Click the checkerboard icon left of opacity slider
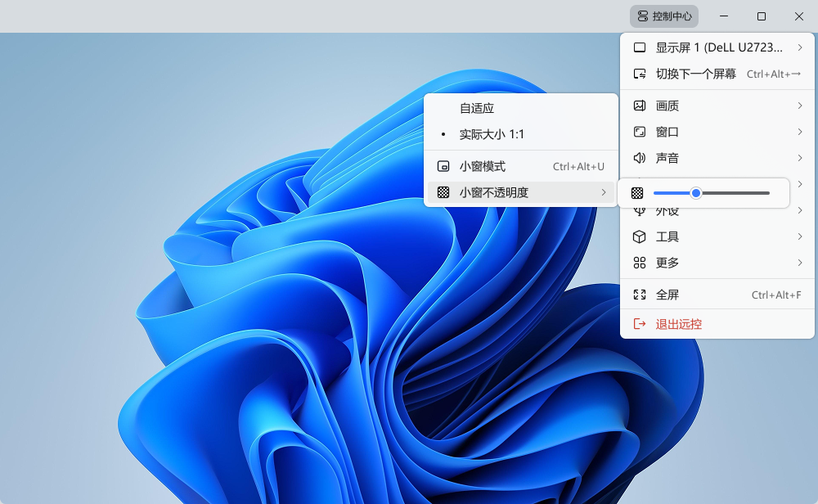The image size is (818, 504). click(637, 193)
